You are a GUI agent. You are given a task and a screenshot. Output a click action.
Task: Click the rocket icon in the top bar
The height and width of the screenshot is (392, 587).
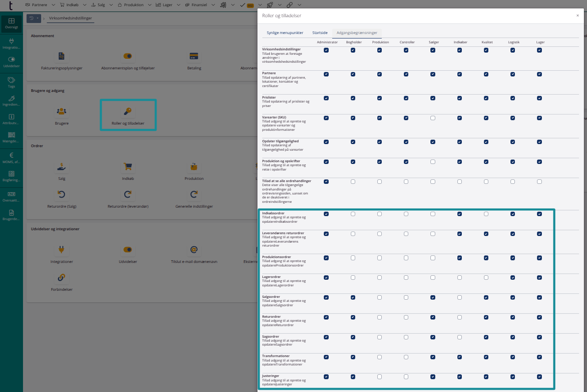click(x=270, y=5)
